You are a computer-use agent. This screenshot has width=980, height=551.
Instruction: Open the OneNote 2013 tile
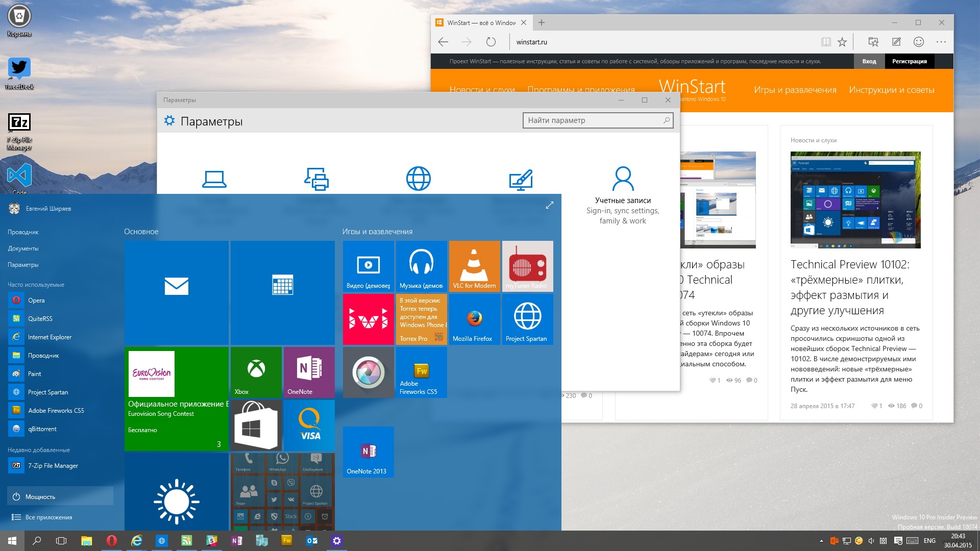pyautogui.click(x=369, y=452)
